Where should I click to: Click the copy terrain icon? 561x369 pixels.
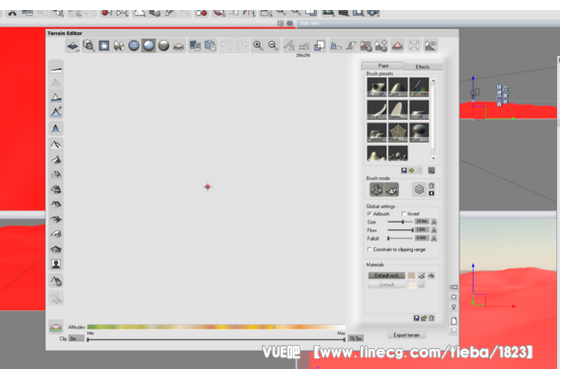point(195,46)
